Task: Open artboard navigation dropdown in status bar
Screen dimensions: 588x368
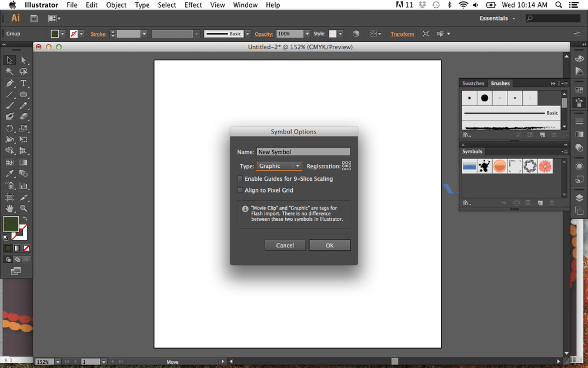Action: pyautogui.click(x=104, y=362)
